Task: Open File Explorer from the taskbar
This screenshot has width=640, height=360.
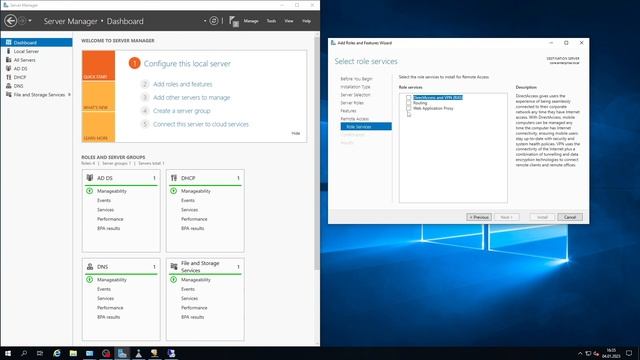Action: 73,353
